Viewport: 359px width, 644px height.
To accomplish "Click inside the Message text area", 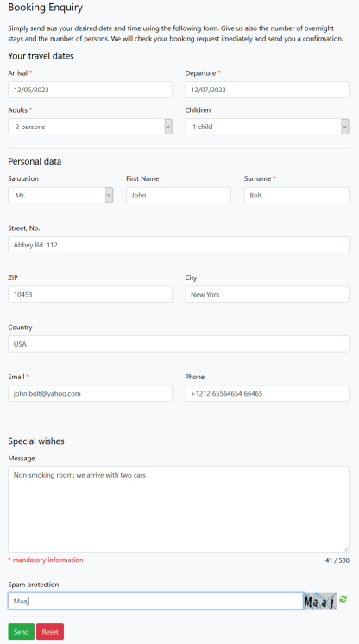I will [179, 510].
